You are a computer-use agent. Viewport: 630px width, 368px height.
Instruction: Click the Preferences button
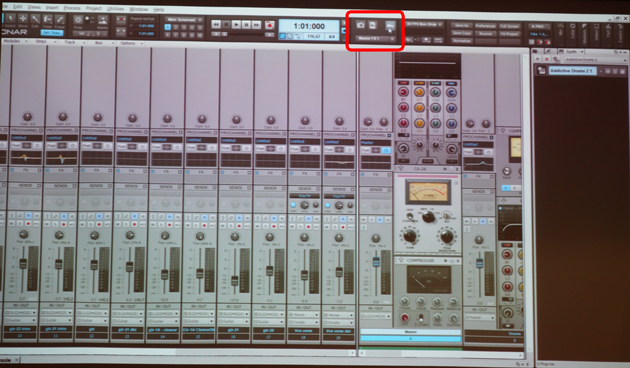coord(485,26)
